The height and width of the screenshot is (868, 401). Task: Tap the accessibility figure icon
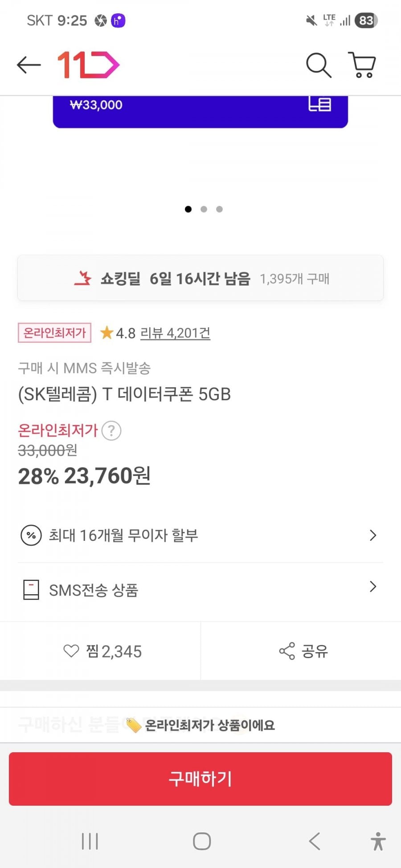(x=378, y=841)
